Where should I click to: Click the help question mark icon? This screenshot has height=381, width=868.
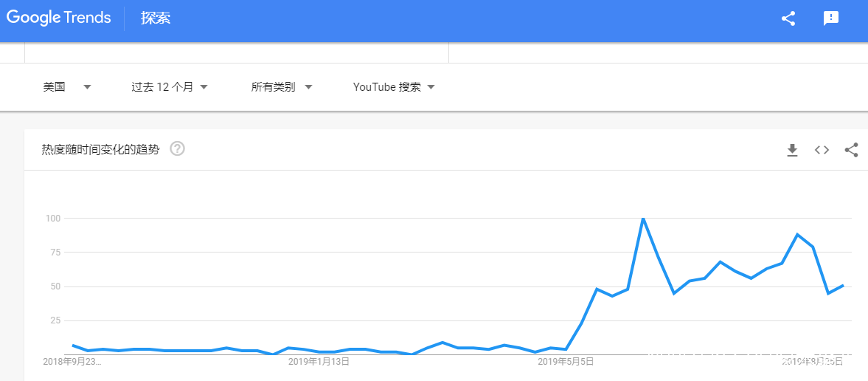coord(177,149)
